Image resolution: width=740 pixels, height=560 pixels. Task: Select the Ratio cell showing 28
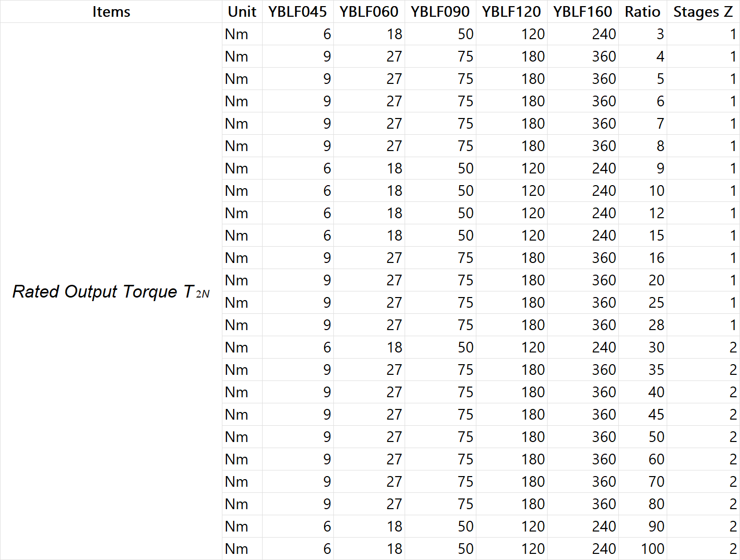coord(643,325)
